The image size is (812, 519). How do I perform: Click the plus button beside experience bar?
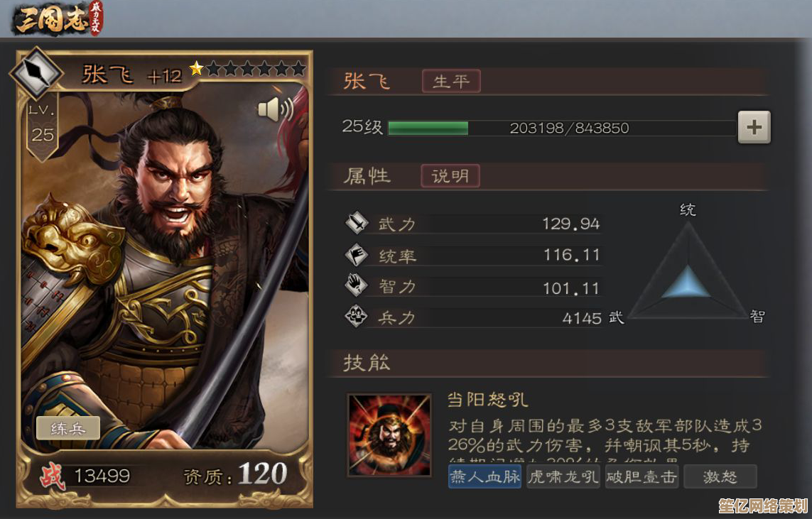pyautogui.click(x=754, y=127)
